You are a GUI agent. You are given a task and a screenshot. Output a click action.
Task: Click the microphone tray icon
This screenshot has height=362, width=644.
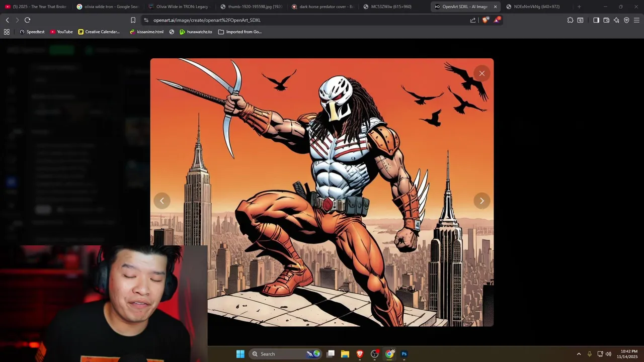pyautogui.click(x=590, y=354)
